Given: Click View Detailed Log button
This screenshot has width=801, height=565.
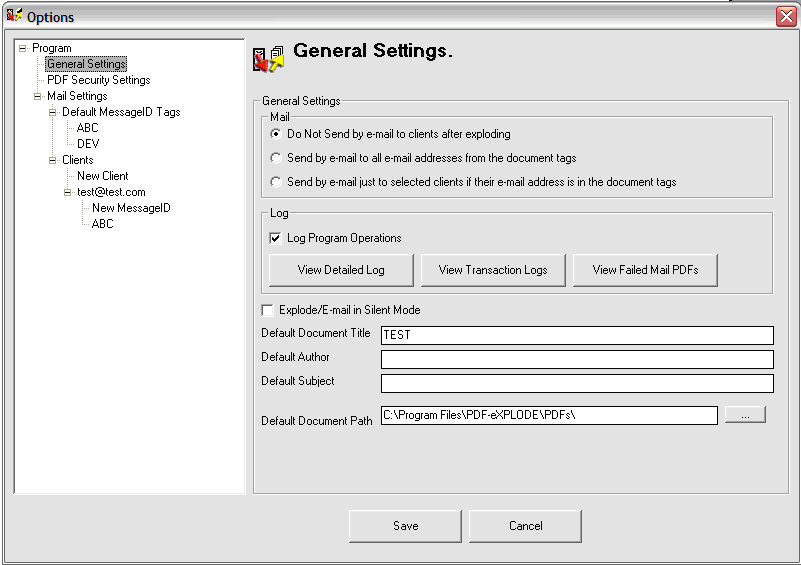Looking at the screenshot, I should point(341,270).
